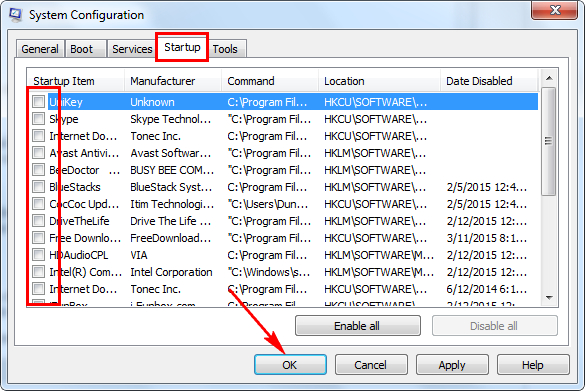585x391 pixels.
Task: Click the '6/12/2014 6:1...' date cell
Action: tap(487, 289)
